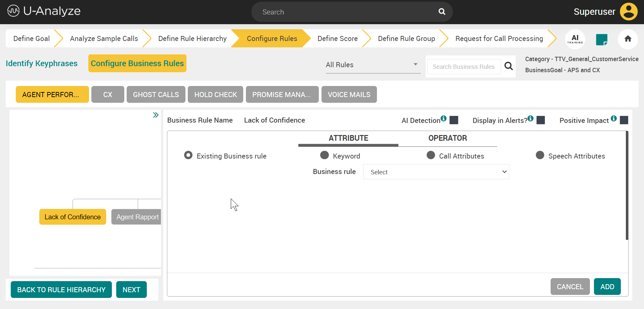
Task: Select the PROMISE MANA... category button
Action: (282, 94)
